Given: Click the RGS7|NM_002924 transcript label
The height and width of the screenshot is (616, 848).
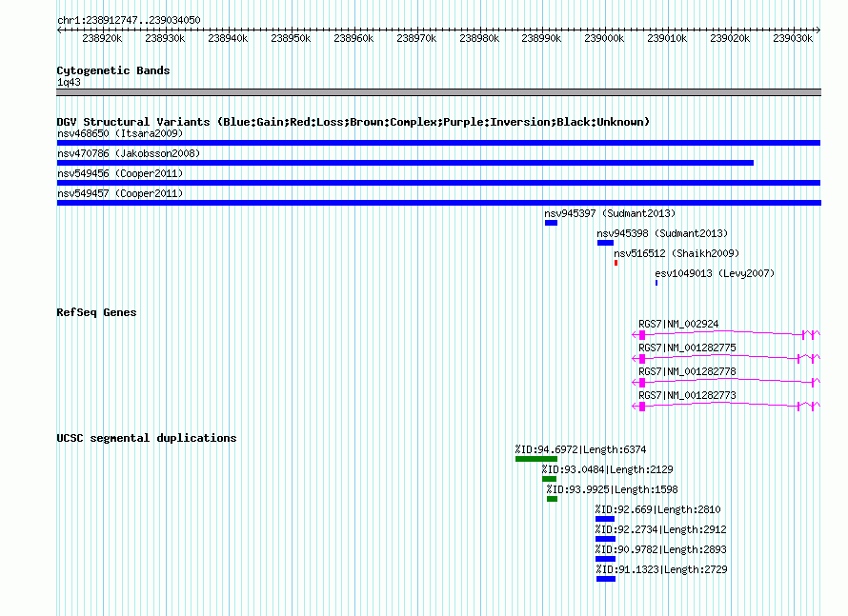Looking at the screenshot, I should [678, 324].
